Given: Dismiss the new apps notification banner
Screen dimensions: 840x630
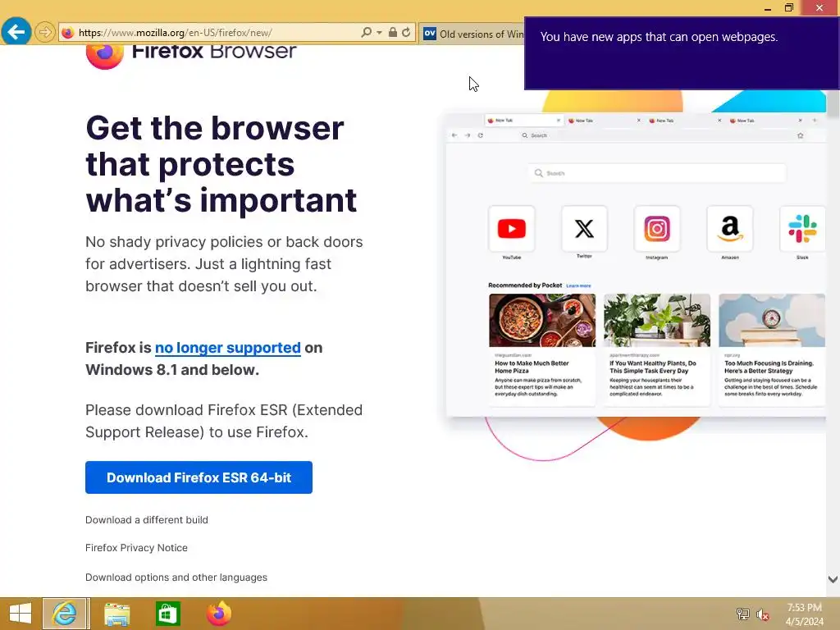Looking at the screenshot, I should (x=682, y=53).
